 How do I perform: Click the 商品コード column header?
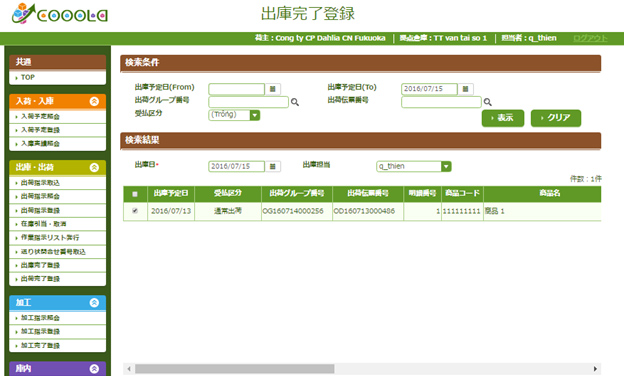coord(462,194)
